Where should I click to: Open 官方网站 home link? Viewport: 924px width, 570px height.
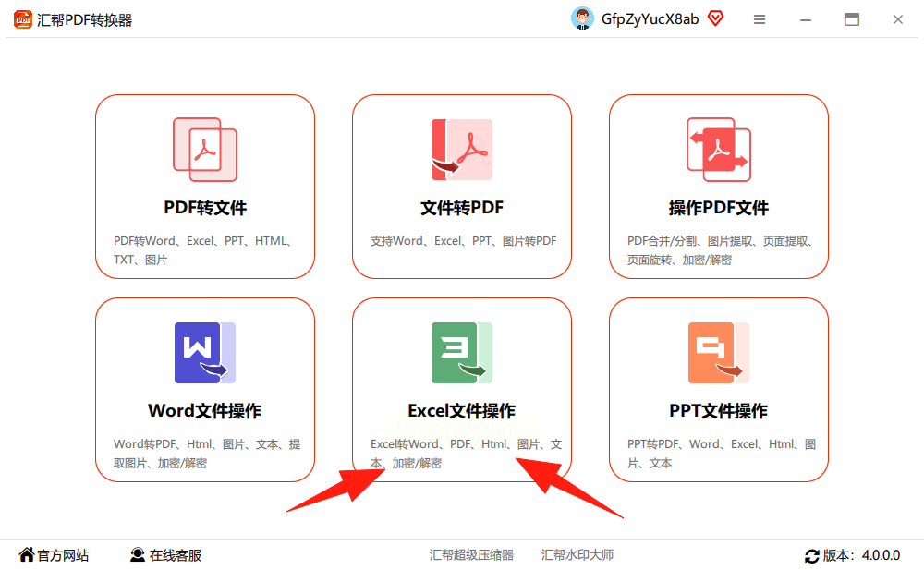tap(54, 555)
